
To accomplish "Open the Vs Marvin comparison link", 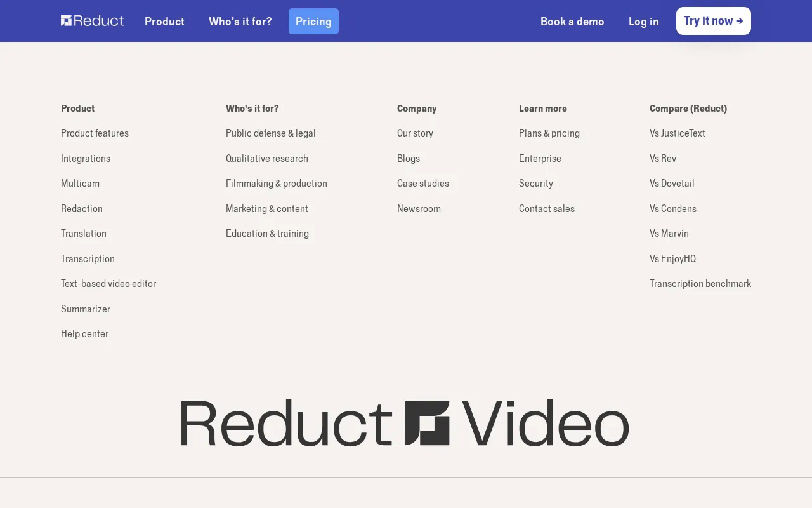I will (x=669, y=234).
